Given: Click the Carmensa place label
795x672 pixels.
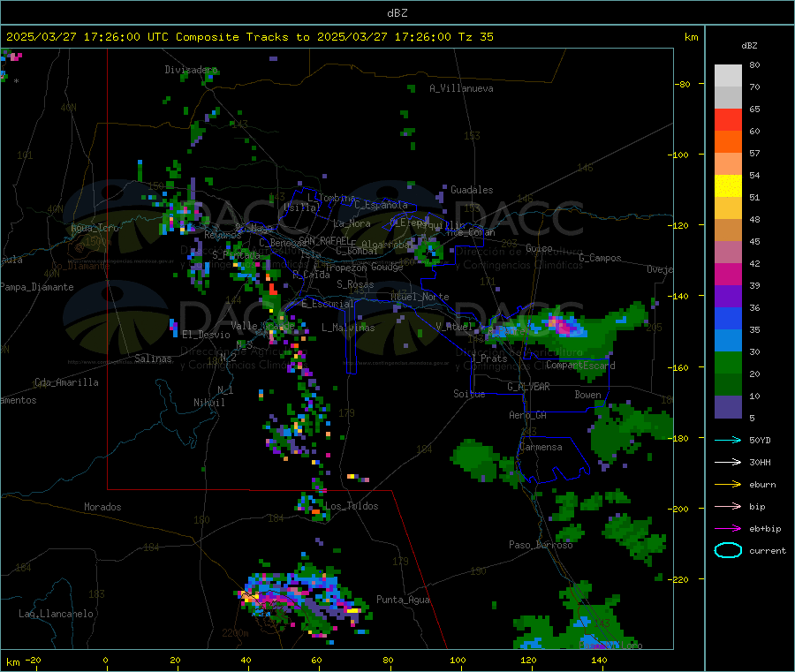Looking at the screenshot, I should 541,447.
